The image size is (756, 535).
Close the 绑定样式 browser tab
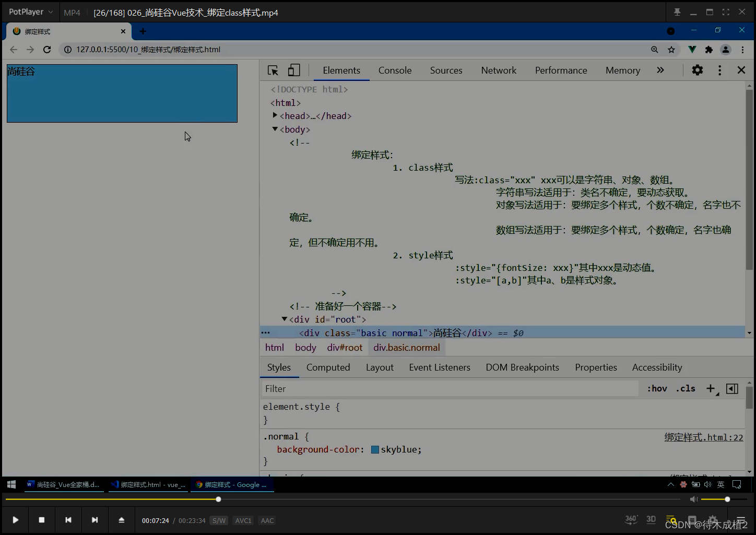tap(123, 31)
